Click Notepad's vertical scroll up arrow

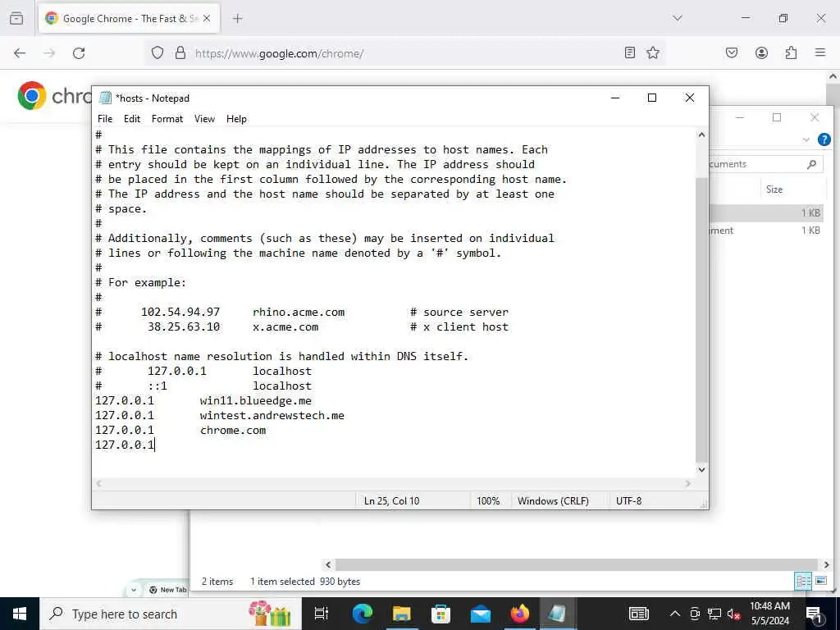click(x=701, y=135)
